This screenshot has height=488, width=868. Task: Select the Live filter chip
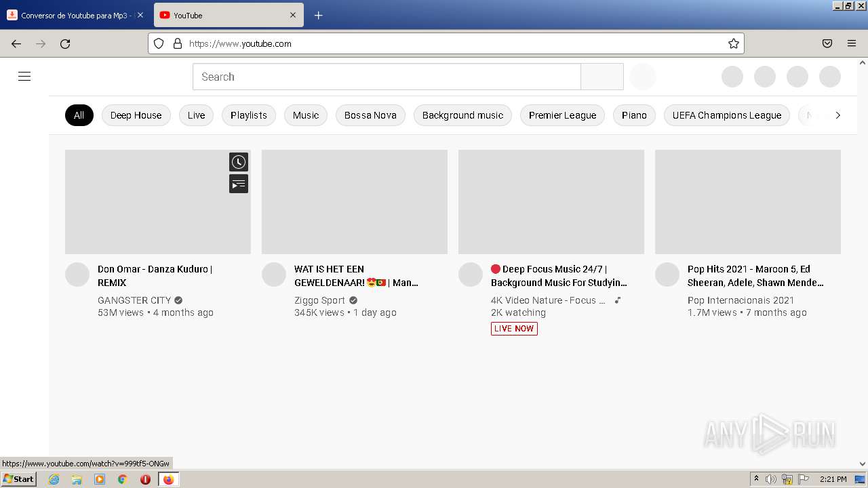(x=196, y=115)
